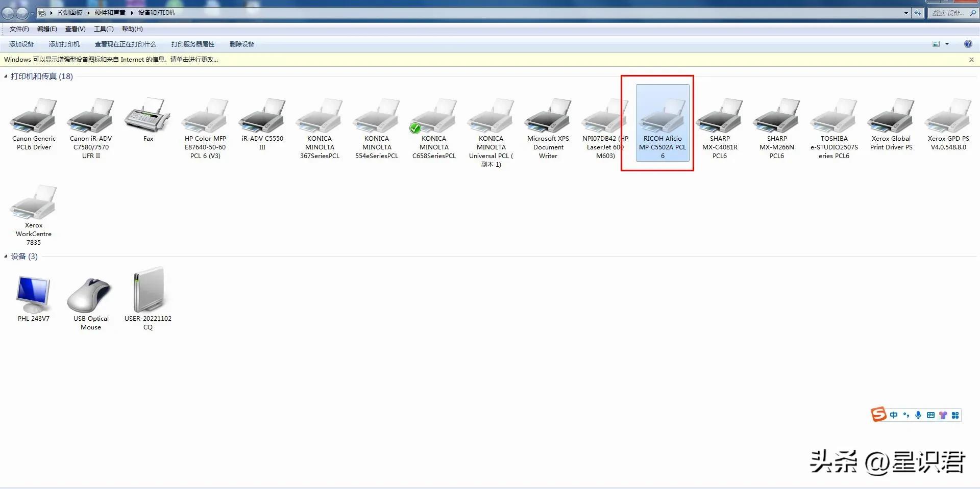Open the 查看(V) menu
The width and height of the screenshot is (980, 489).
point(75,29)
